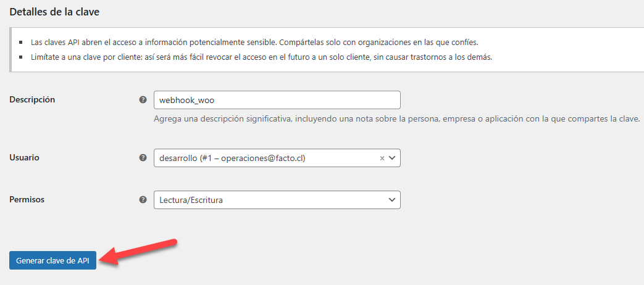
Task: Click the Permisos field label
Action: [27, 200]
